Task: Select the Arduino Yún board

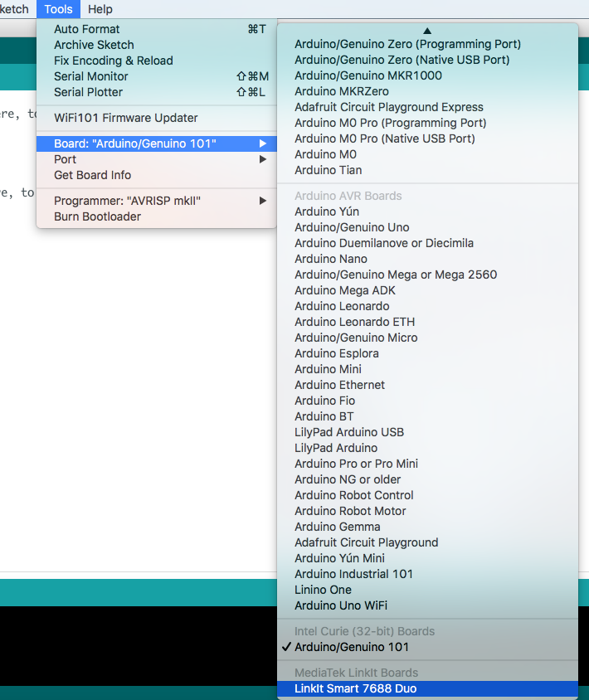Action: click(427, 211)
